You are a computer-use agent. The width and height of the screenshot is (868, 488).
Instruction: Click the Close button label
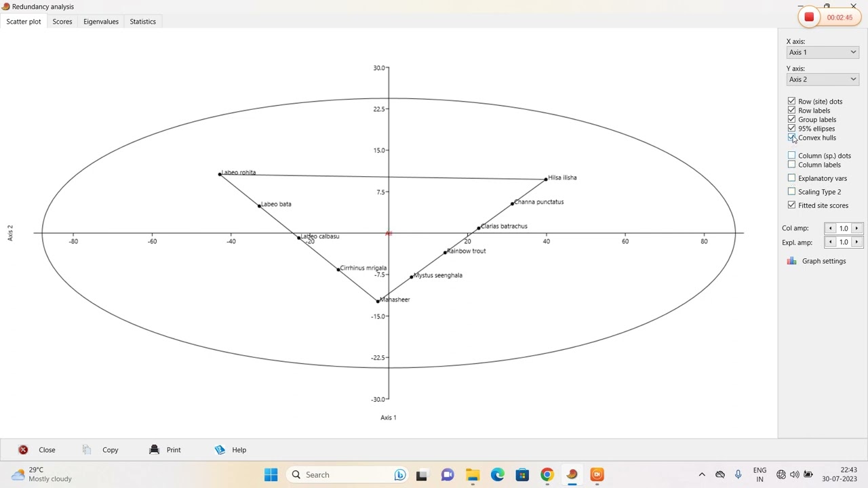(47, 450)
